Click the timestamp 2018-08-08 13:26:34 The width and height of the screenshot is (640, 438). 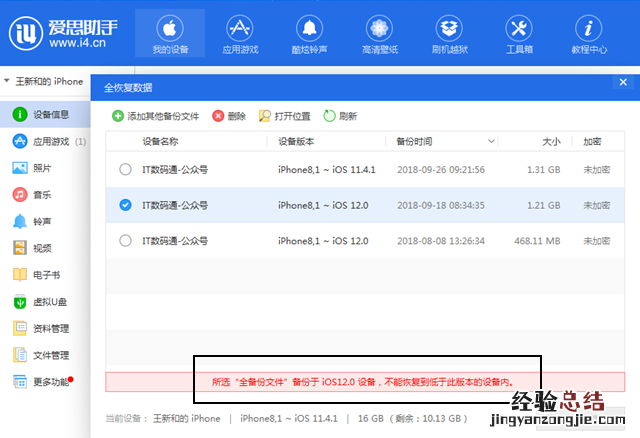[x=441, y=241]
